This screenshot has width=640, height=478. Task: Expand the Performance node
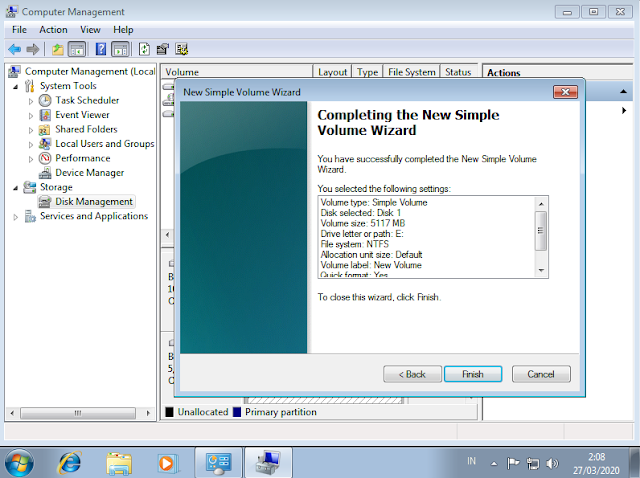tap(31, 159)
